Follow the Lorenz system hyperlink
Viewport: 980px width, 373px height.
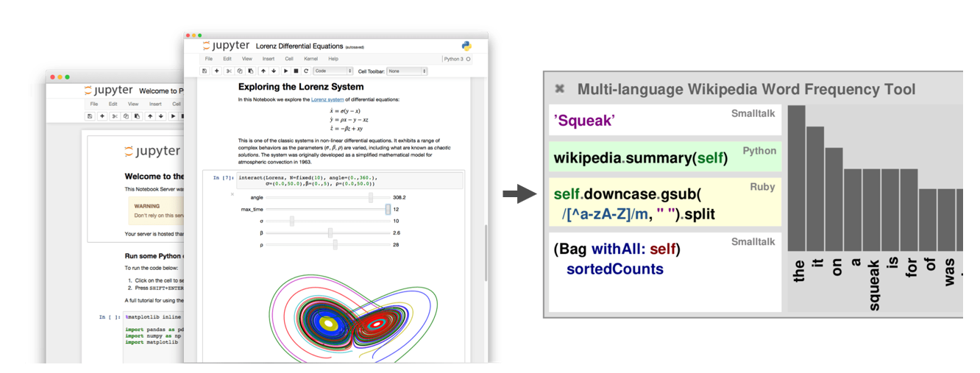tap(327, 99)
